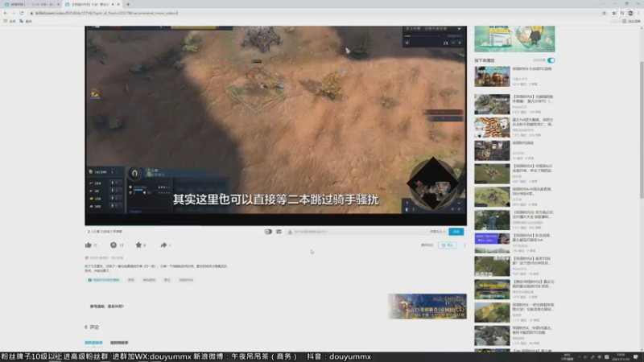
Task: Open the apps shortcut in the bookmarks bar
Action: pyautogui.click(x=10, y=21)
